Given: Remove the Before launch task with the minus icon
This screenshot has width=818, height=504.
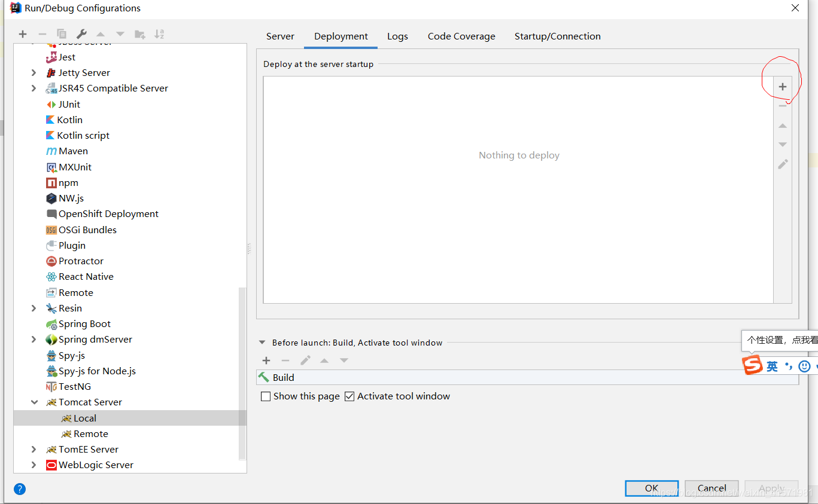Looking at the screenshot, I should (x=285, y=361).
